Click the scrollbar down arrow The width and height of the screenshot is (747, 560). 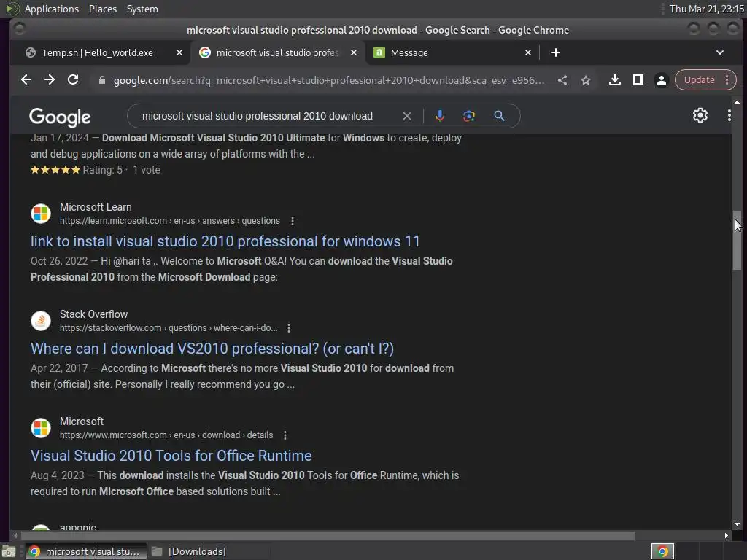coord(737,524)
